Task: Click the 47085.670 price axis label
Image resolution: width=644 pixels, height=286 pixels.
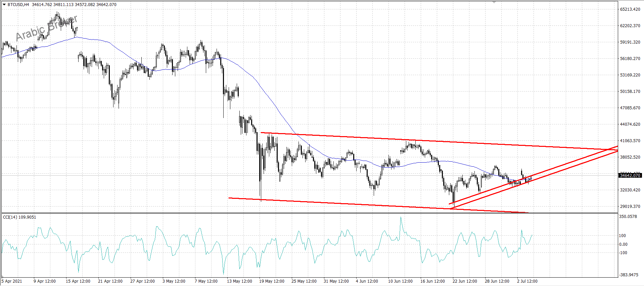Action: tap(630, 108)
